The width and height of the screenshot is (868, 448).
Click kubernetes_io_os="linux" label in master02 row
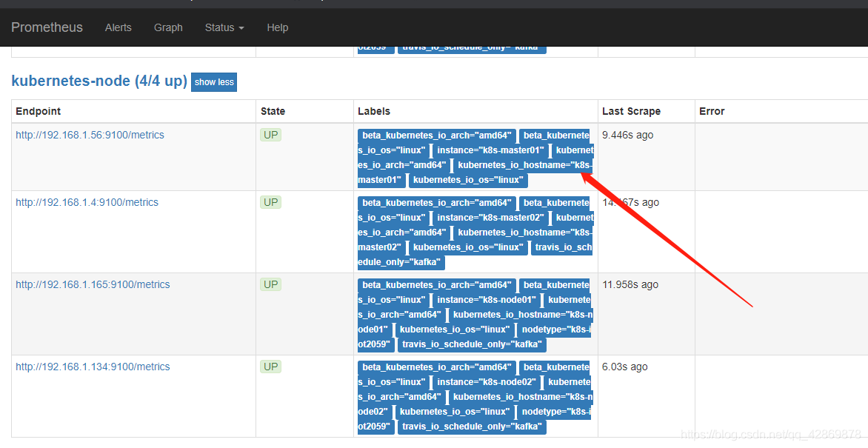[x=468, y=247]
